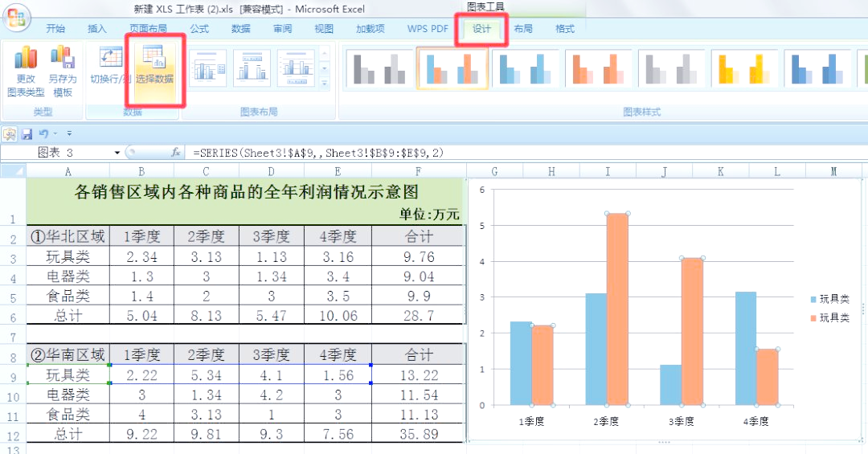Expand the chart layout gallery
868x454 pixels.
(325, 84)
